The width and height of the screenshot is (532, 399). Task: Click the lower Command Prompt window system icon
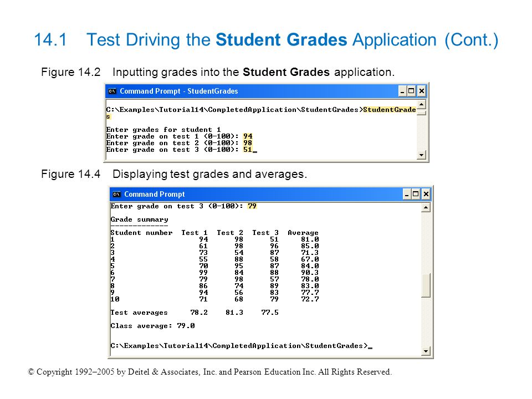point(117,194)
